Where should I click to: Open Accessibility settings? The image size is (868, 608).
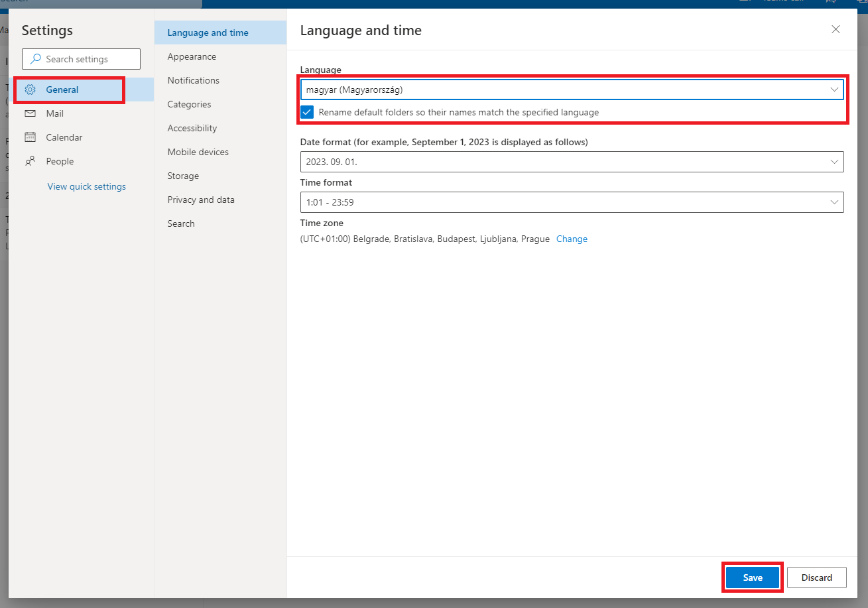click(192, 128)
